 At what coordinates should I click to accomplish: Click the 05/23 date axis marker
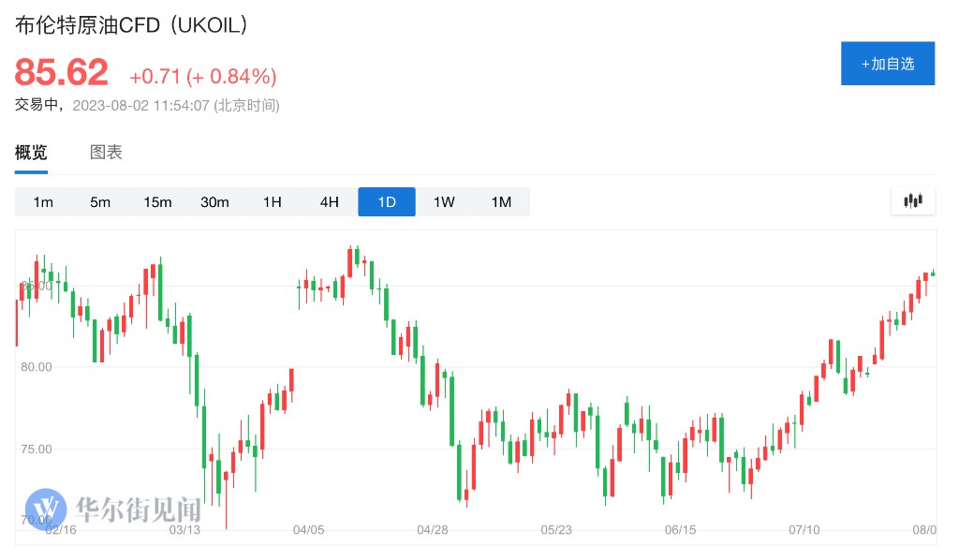tap(556, 530)
